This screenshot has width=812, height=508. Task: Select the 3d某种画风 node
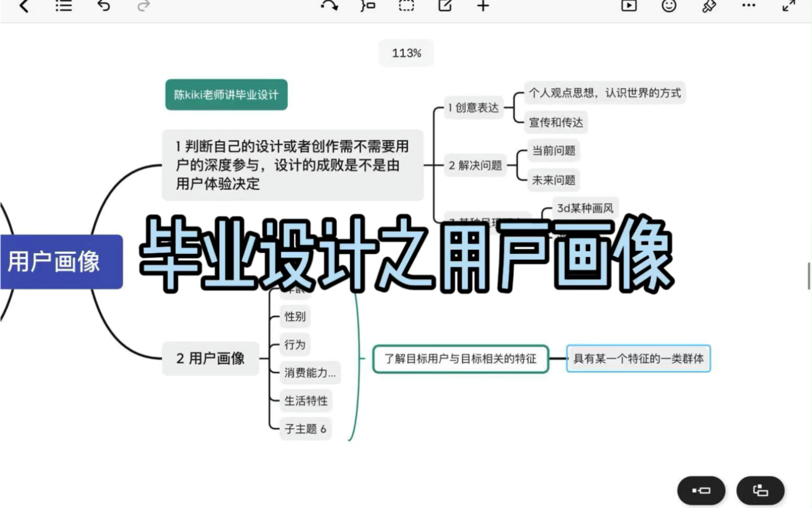[x=585, y=208]
